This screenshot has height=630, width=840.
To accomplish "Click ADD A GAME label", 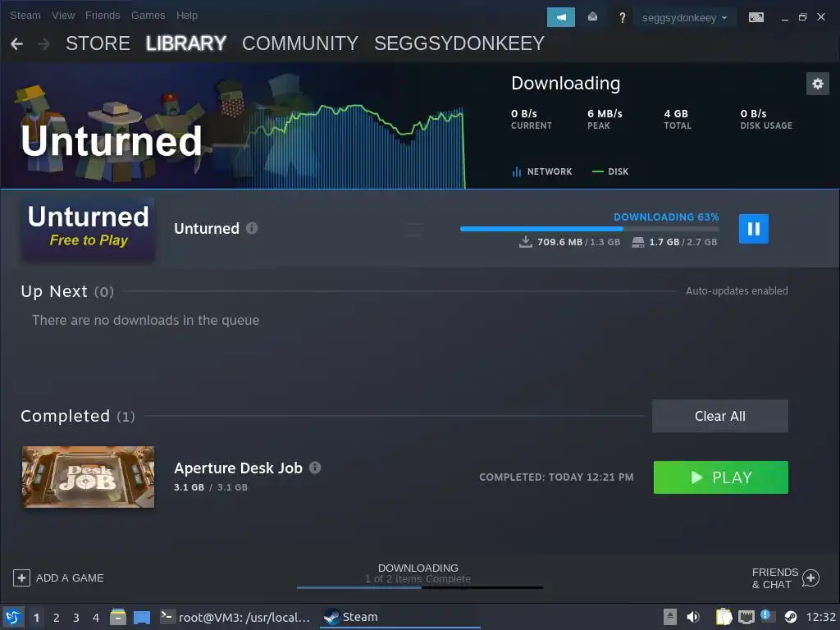I will click(x=70, y=578).
